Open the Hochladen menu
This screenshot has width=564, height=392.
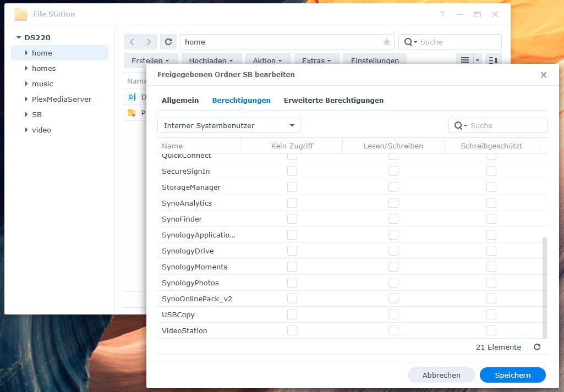(x=211, y=60)
